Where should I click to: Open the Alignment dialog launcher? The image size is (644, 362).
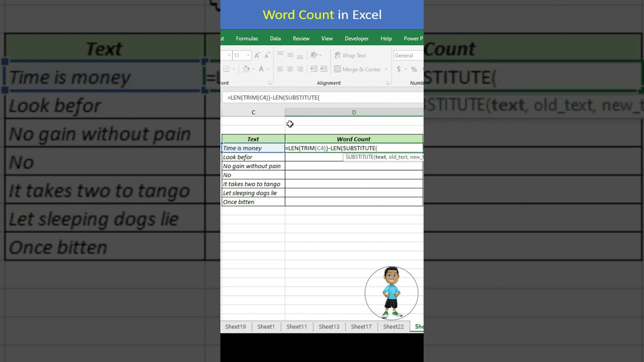[388, 83]
